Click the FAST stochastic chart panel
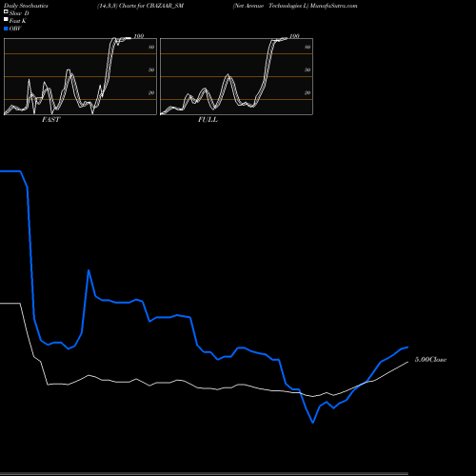 coord(80,76)
